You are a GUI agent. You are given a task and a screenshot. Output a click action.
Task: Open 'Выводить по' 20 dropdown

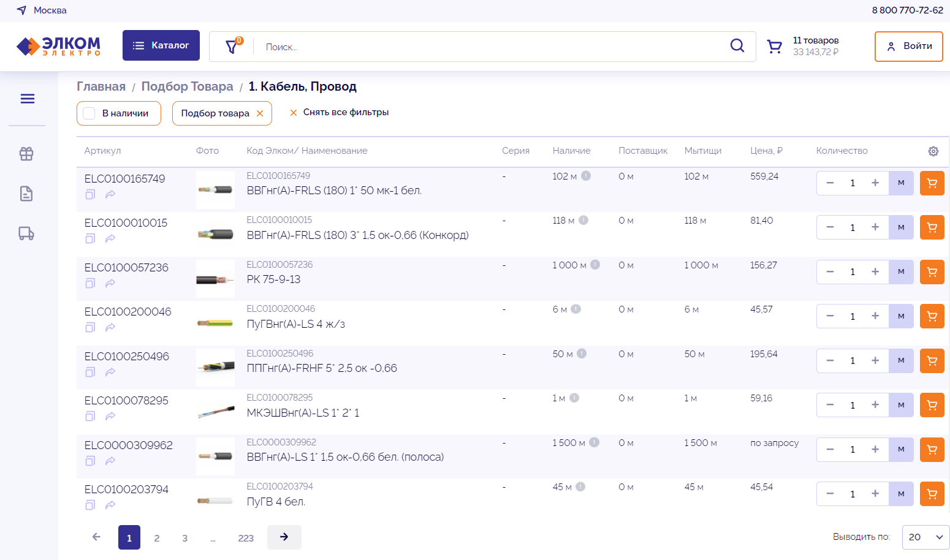(925, 537)
